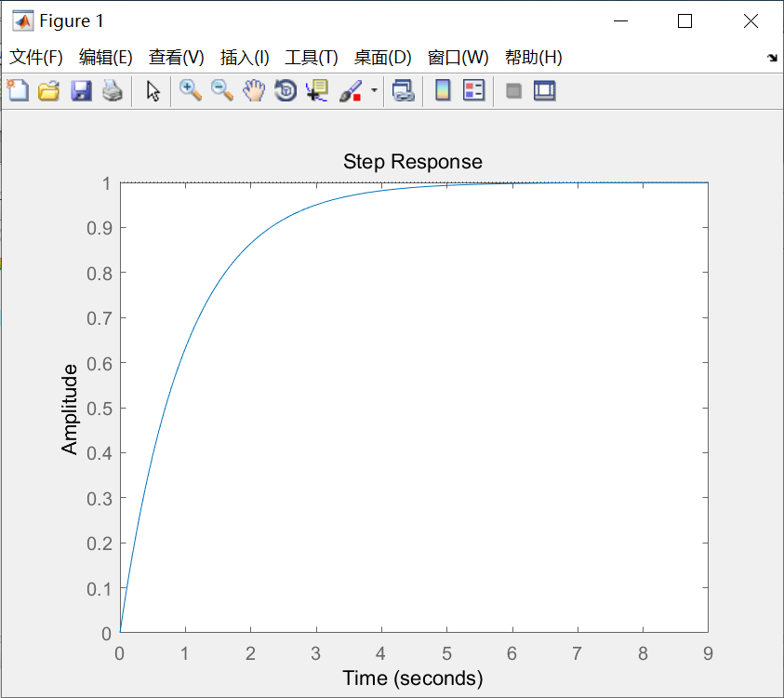Toggle the Edit Plot arrow tool
This screenshot has height=698, width=784.
[152, 90]
